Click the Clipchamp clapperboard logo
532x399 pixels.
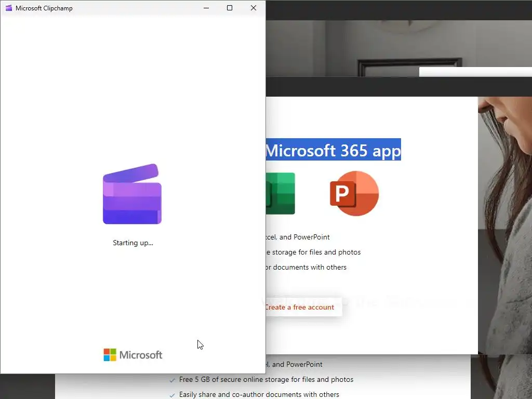[132, 194]
